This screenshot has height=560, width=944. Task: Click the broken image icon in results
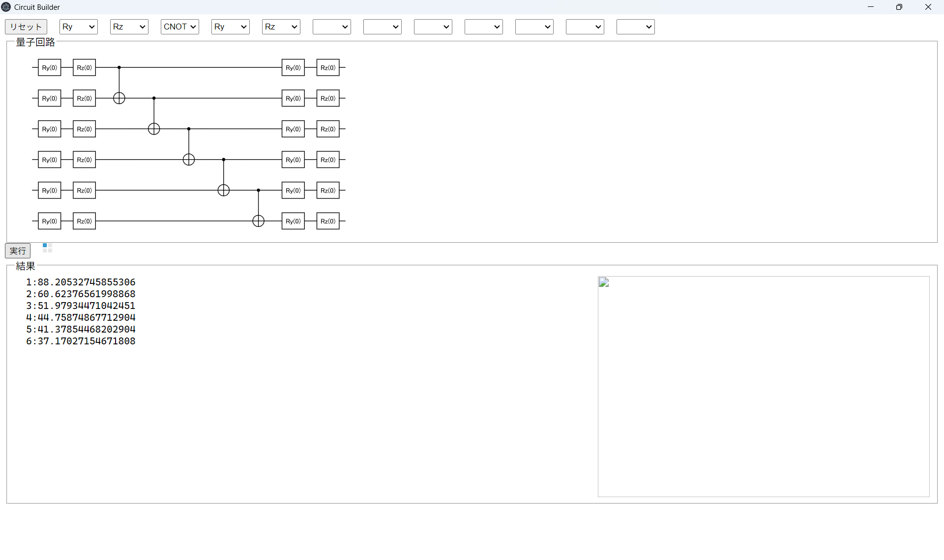click(604, 282)
